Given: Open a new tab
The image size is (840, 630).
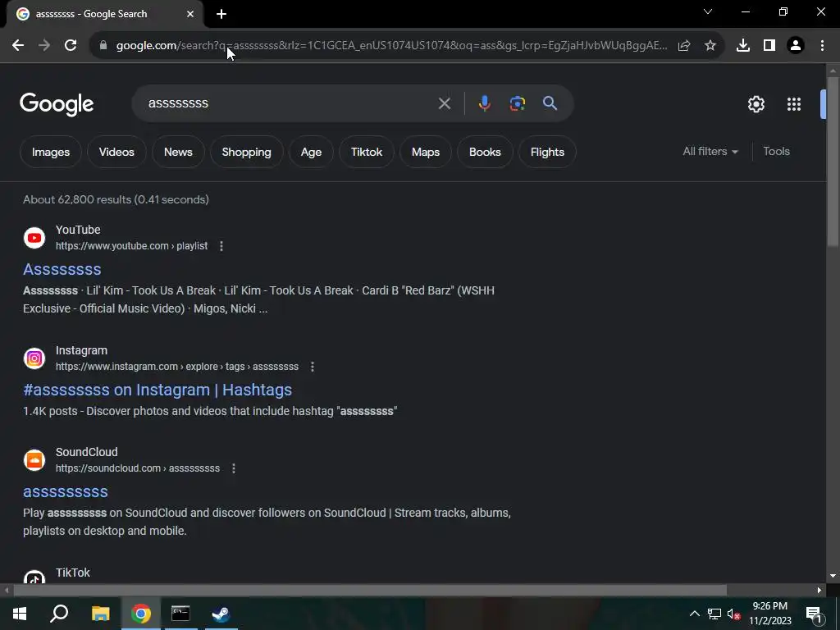Looking at the screenshot, I should point(221,14).
